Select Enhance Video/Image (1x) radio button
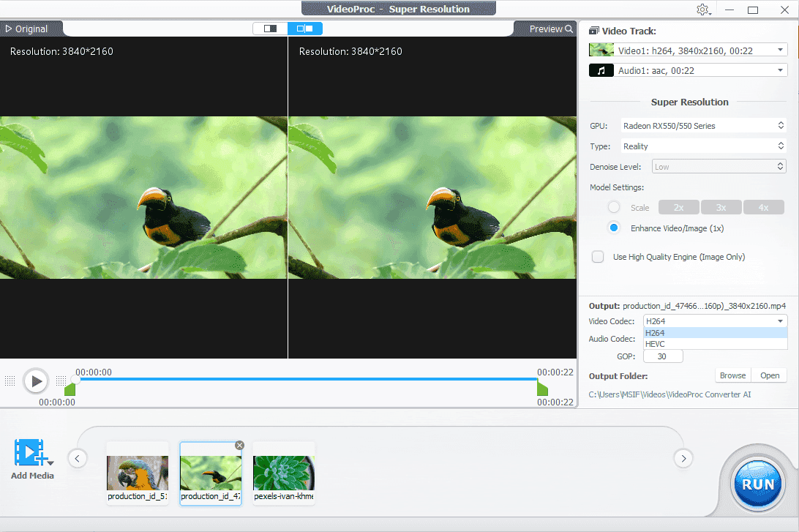This screenshot has height=532, width=799. 614,228
